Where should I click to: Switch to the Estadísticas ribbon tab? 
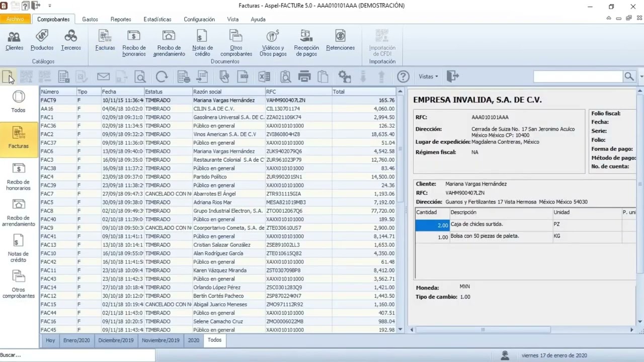pos(157,19)
